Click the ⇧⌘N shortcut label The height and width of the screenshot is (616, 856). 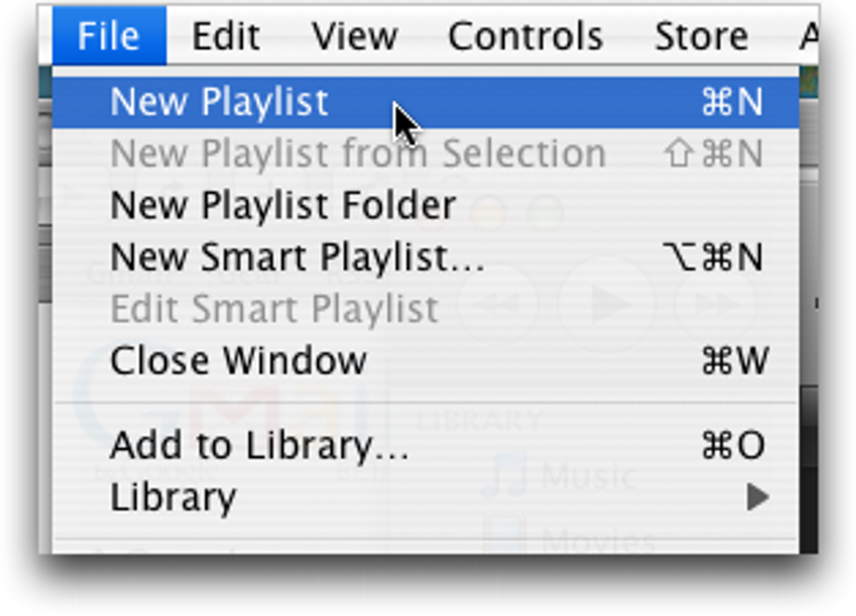click(x=714, y=154)
